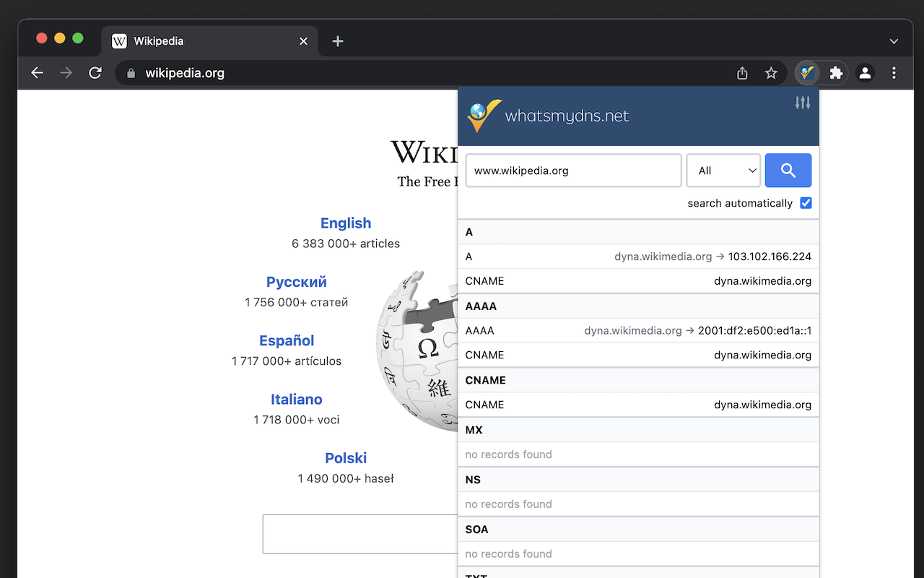Screen dimensions: 924x578
Task: Open the Chrome profile avatar
Action: [865, 73]
